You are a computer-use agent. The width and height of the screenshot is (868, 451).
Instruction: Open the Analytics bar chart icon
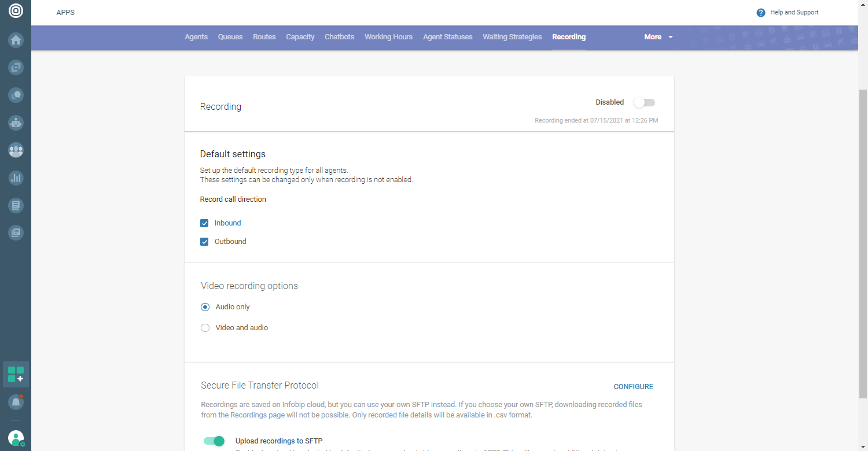coord(16,178)
